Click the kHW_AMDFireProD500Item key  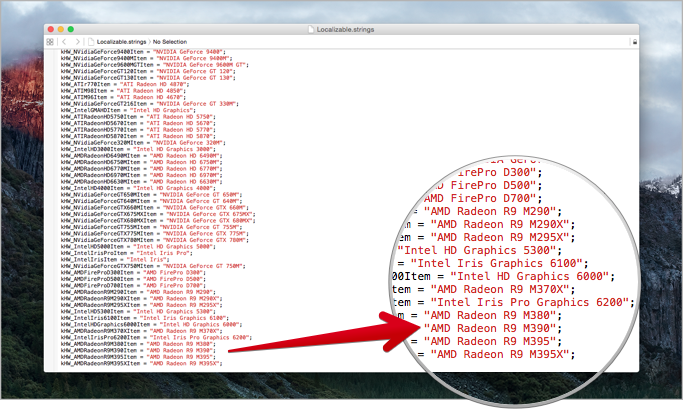pos(97,280)
